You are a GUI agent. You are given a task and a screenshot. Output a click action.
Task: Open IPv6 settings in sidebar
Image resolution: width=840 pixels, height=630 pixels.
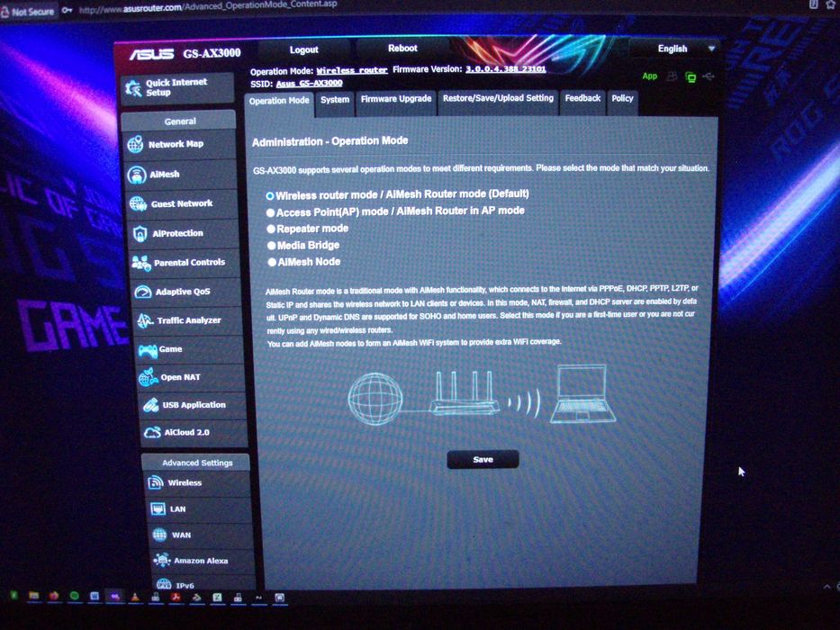[x=203, y=584]
